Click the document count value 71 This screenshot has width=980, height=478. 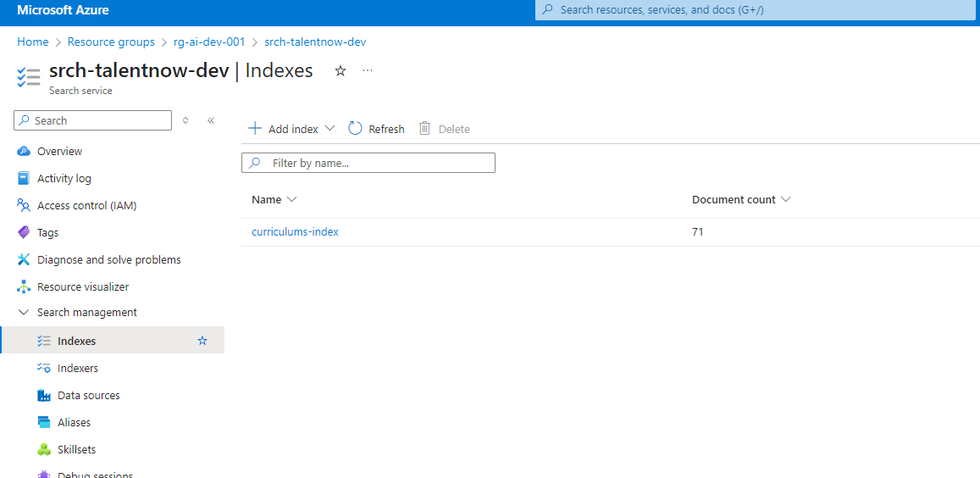pos(697,231)
